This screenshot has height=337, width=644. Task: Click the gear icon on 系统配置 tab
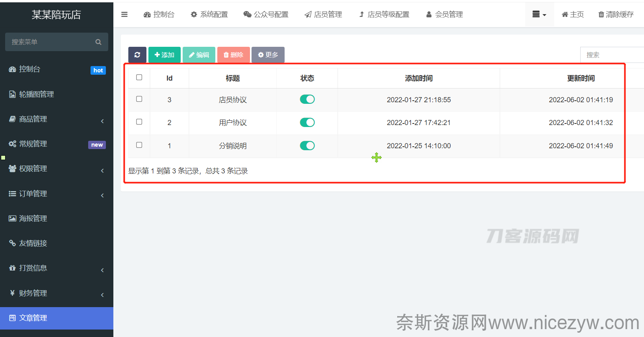194,15
